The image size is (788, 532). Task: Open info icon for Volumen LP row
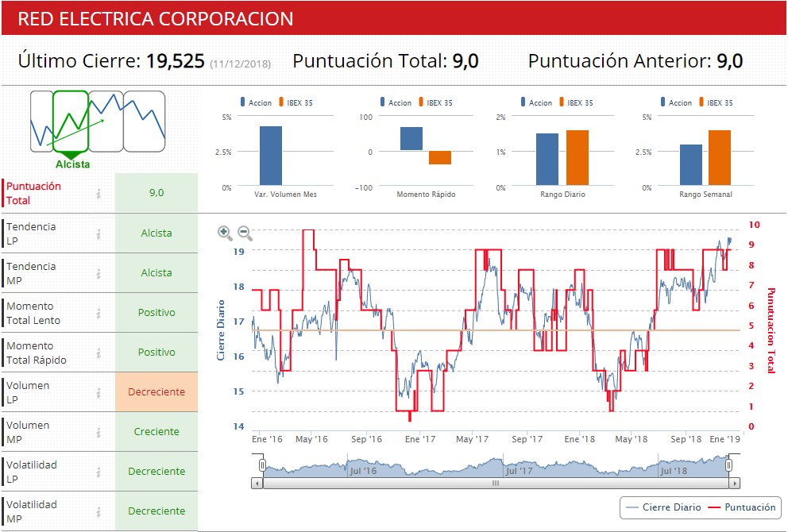pos(98,393)
